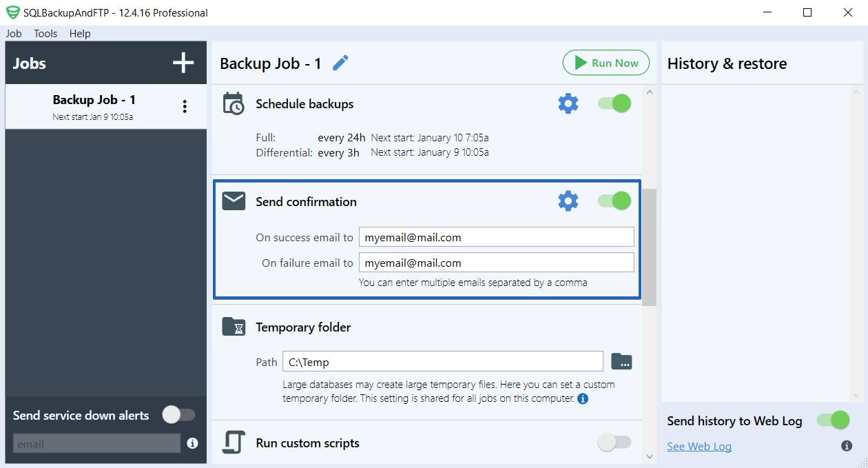Click job settings scrollbar down arrow

pos(650,456)
